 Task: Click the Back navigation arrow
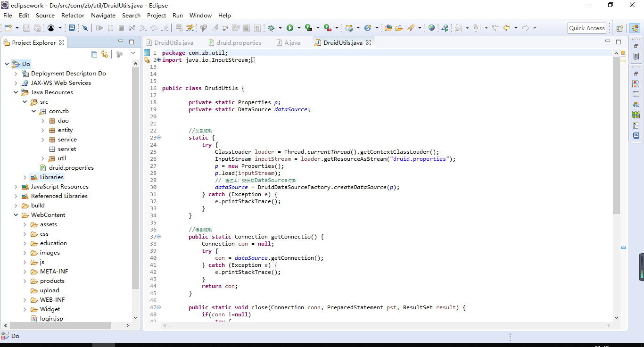point(507,28)
